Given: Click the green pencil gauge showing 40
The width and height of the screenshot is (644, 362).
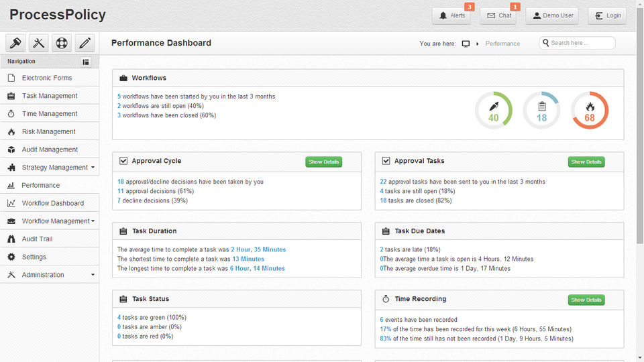Looking at the screenshot, I should [494, 111].
